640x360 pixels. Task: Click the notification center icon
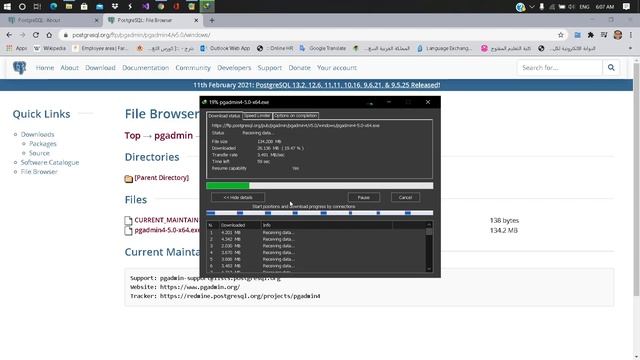pos(627,7)
